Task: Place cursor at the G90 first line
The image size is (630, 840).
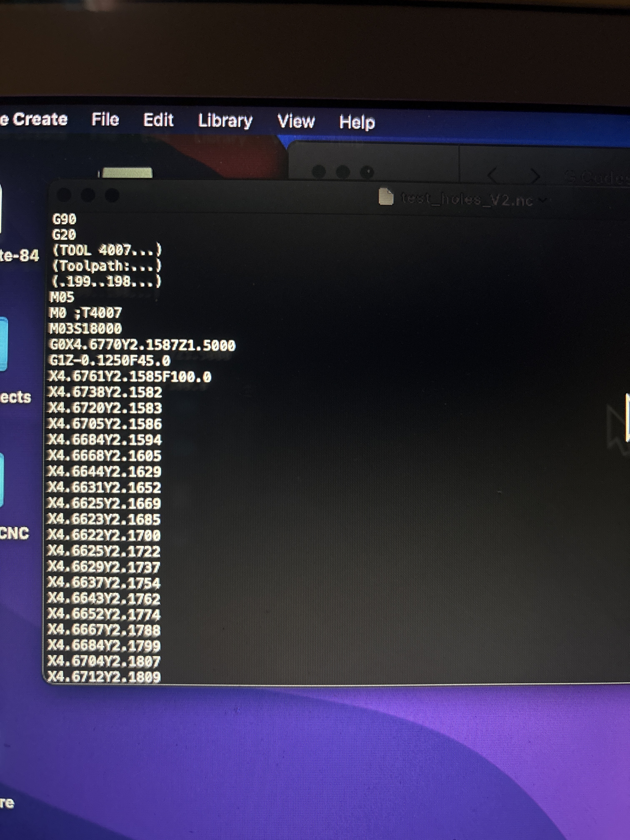Action: click(64, 219)
